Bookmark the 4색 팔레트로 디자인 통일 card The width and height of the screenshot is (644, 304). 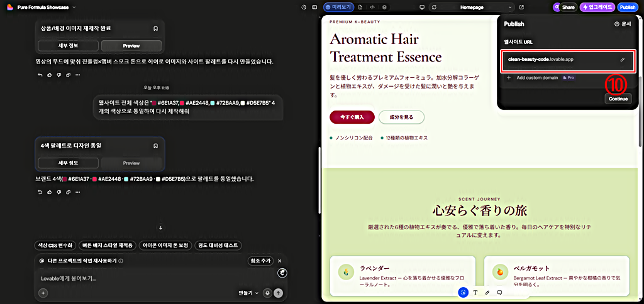tap(156, 146)
